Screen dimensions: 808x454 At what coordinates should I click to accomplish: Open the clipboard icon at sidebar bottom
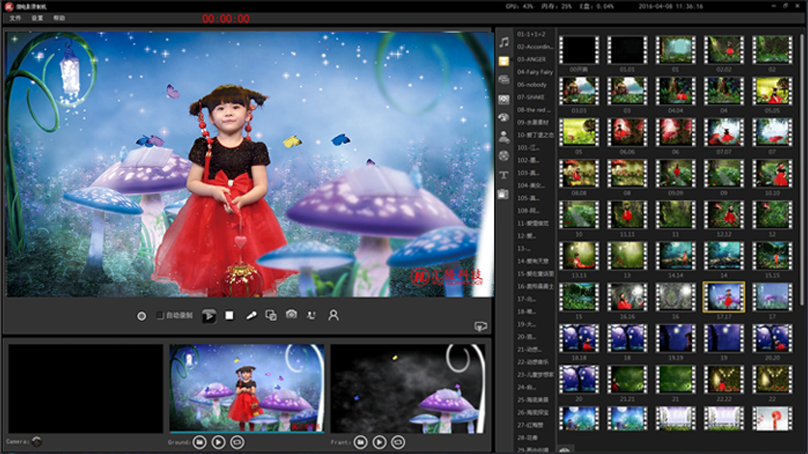(503, 194)
